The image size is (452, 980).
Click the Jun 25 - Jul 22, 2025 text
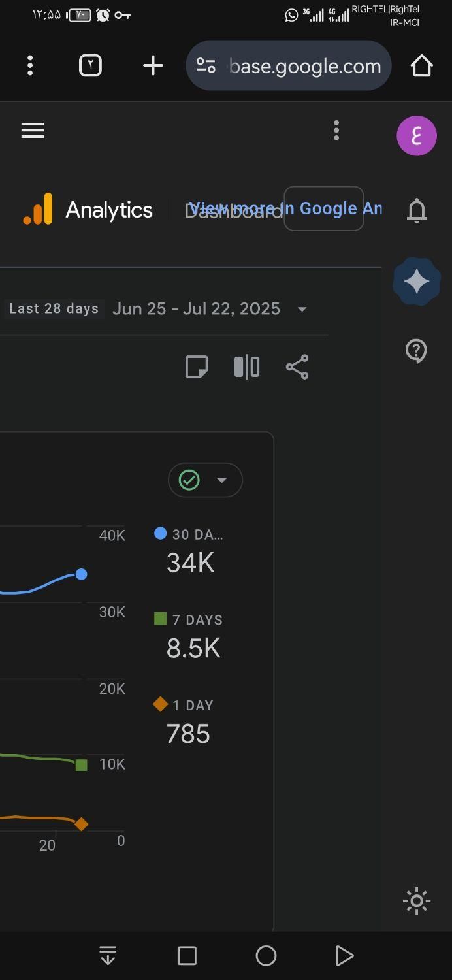[196, 308]
